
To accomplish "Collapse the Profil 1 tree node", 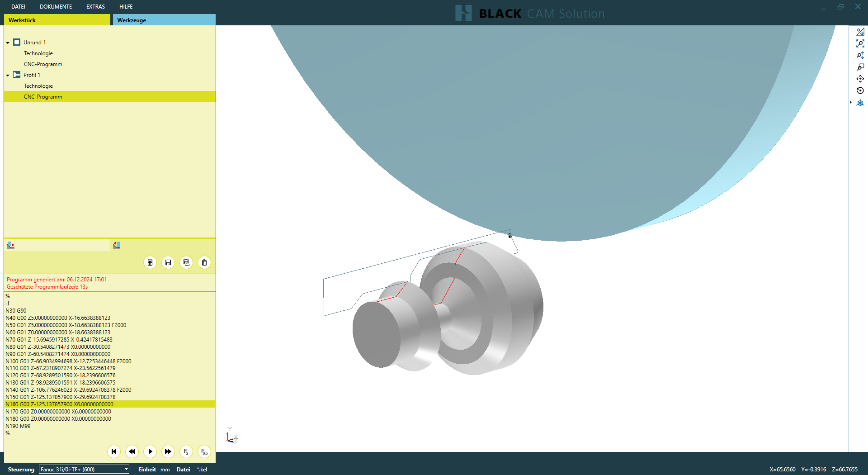I will click(8, 75).
